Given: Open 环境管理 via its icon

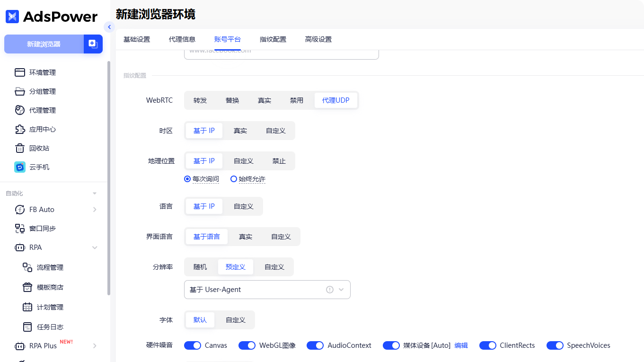Looking at the screenshot, I should tap(19, 72).
